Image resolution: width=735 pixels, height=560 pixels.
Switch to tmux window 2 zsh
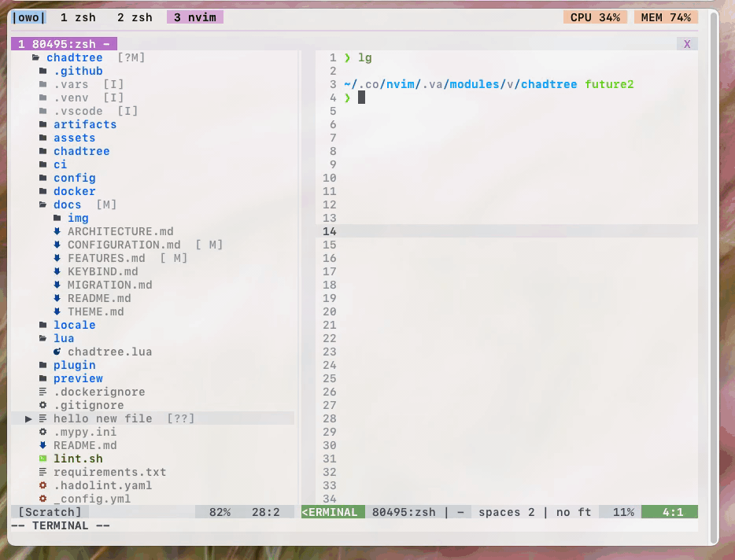click(x=135, y=17)
